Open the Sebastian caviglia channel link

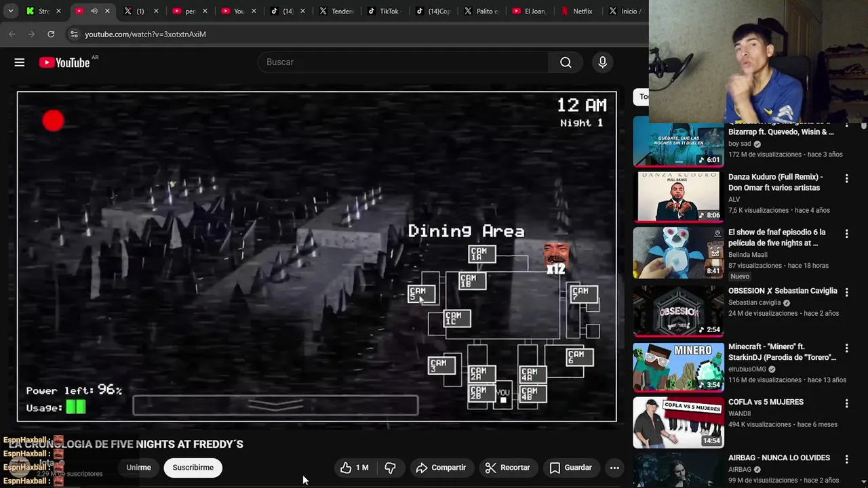(755, 303)
